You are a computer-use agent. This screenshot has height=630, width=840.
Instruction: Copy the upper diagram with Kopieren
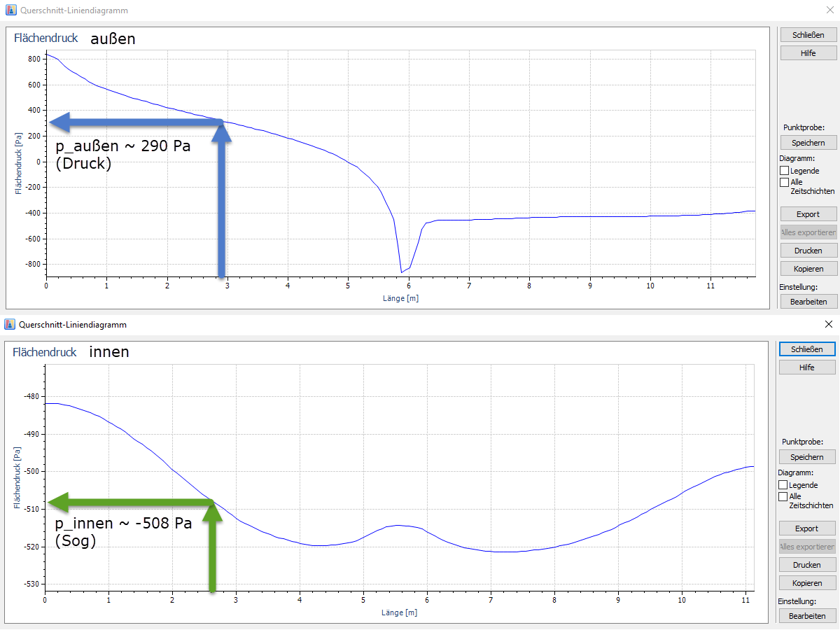click(808, 268)
